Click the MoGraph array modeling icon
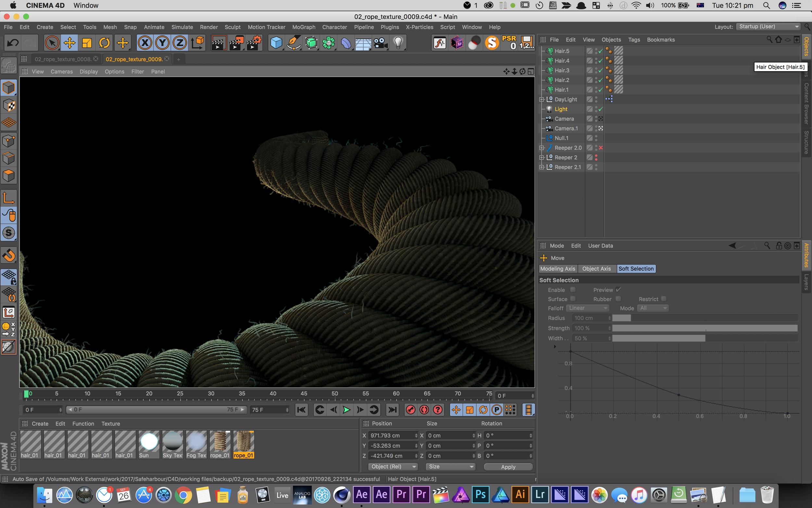The image size is (812, 508). 329,43
